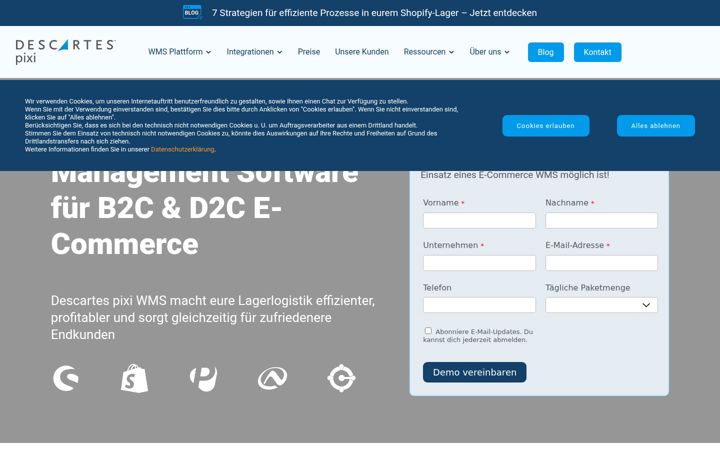Click the Blog button
Viewport: 720px width, 450px height.
tap(546, 52)
